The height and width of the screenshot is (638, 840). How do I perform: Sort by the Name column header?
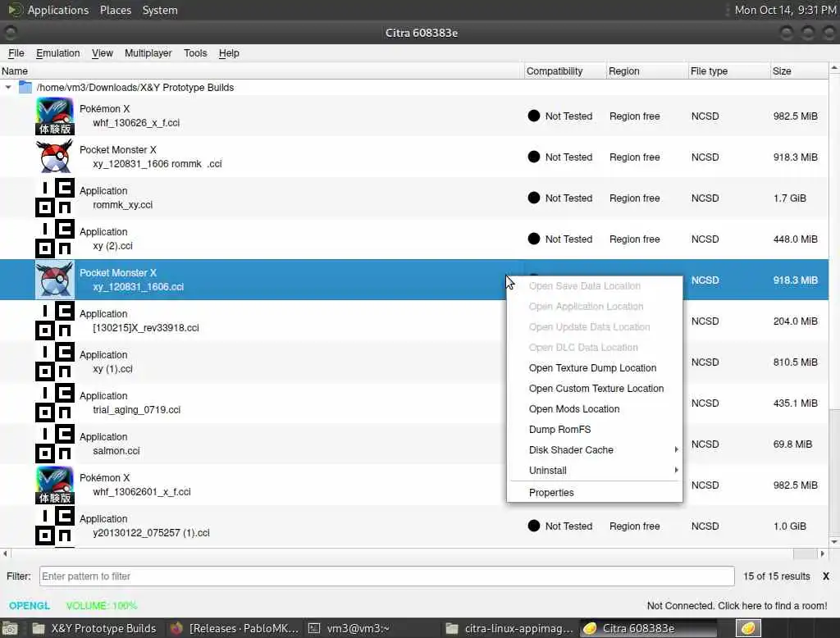262,71
